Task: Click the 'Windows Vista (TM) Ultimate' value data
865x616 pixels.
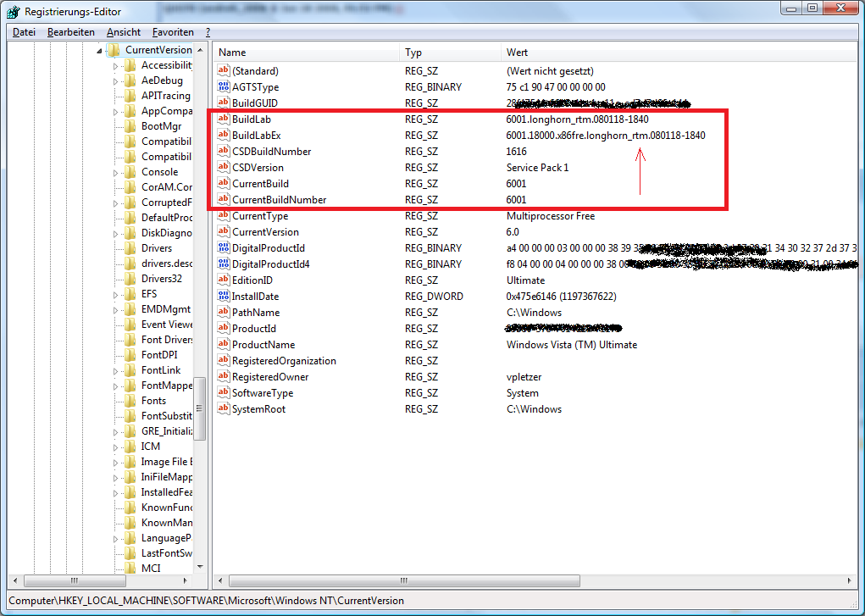Action: point(572,344)
